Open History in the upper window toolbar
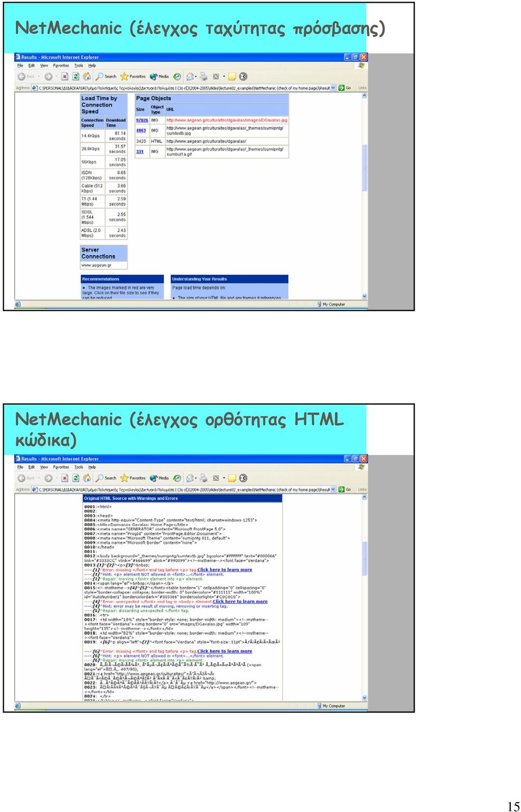 [x=177, y=77]
